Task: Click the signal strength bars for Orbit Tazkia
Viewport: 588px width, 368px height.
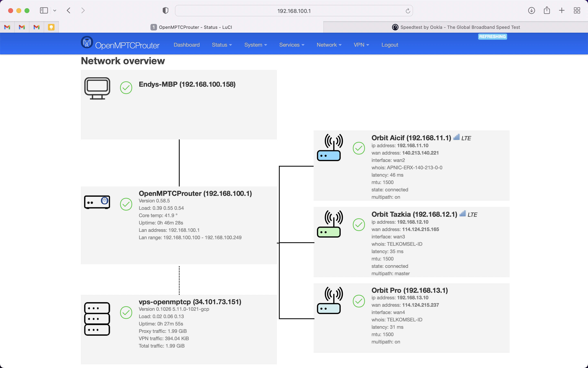Action: click(x=463, y=213)
